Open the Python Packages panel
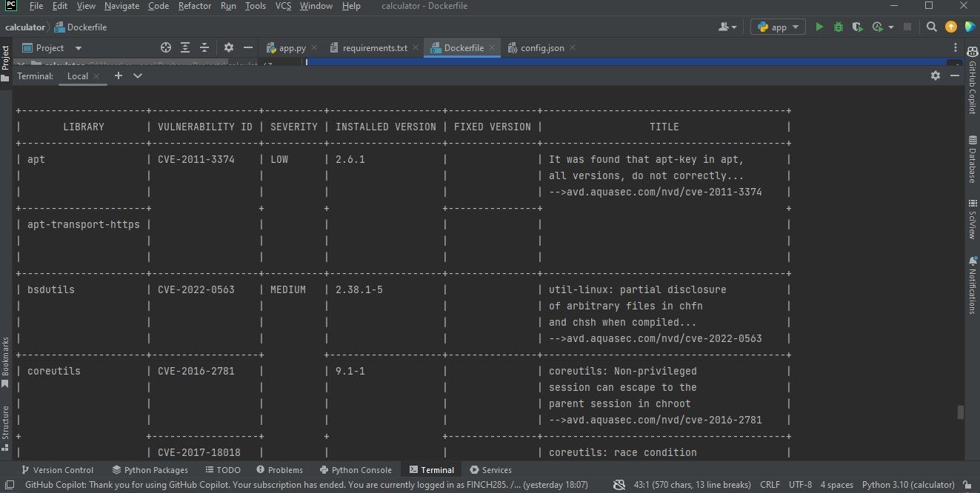Image resolution: width=980 pixels, height=493 pixels. (150, 469)
